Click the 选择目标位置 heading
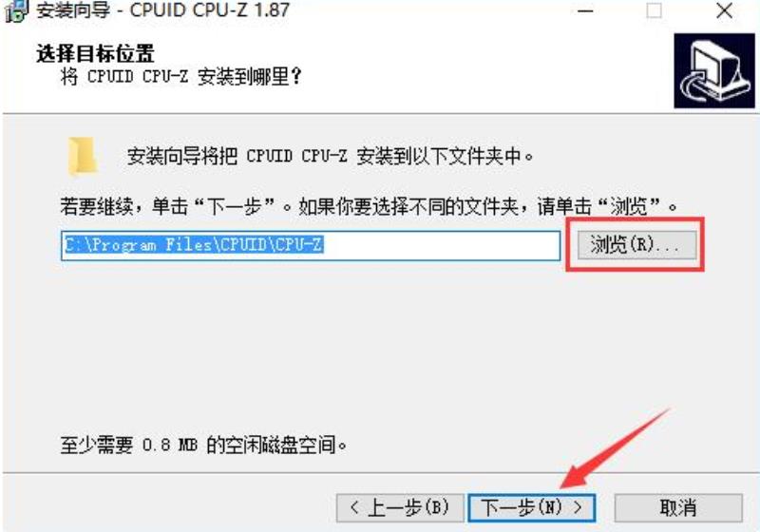Image resolution: width=760 pixels, height=532 pixels. click(x=96, y=54)
